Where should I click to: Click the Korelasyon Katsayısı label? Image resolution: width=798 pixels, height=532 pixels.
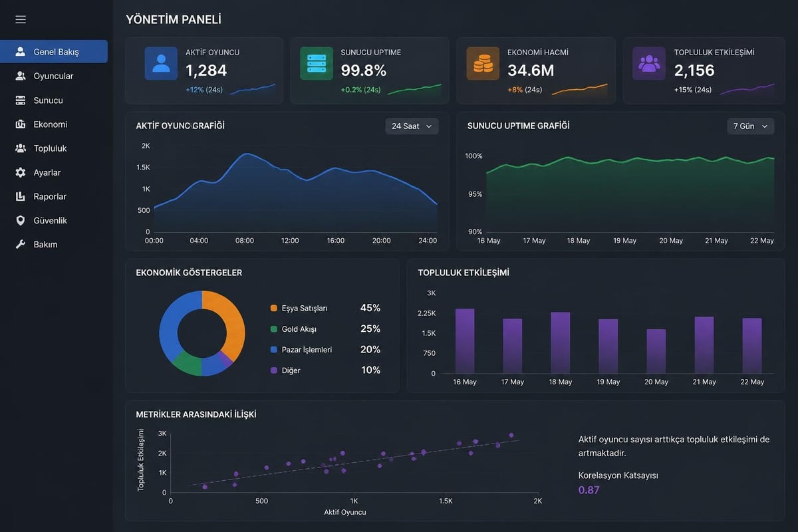618,475
